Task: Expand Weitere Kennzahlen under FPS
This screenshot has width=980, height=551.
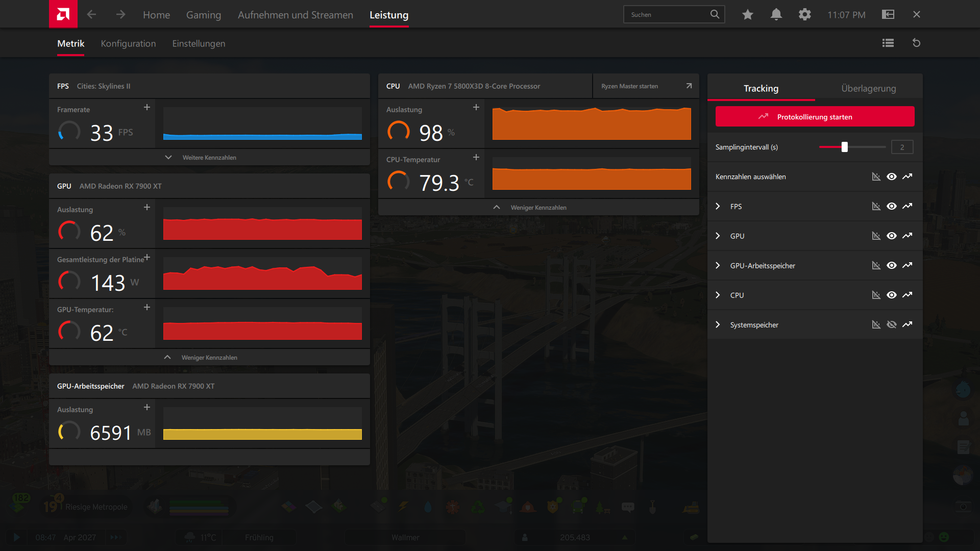Action: click(201, 157)
